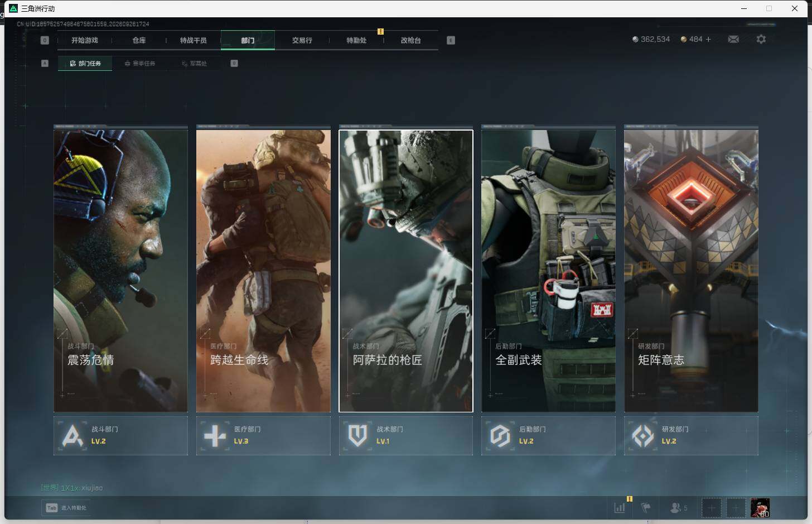
Task: Click the world chat message from xiujiao
Action: coord(72,488)
